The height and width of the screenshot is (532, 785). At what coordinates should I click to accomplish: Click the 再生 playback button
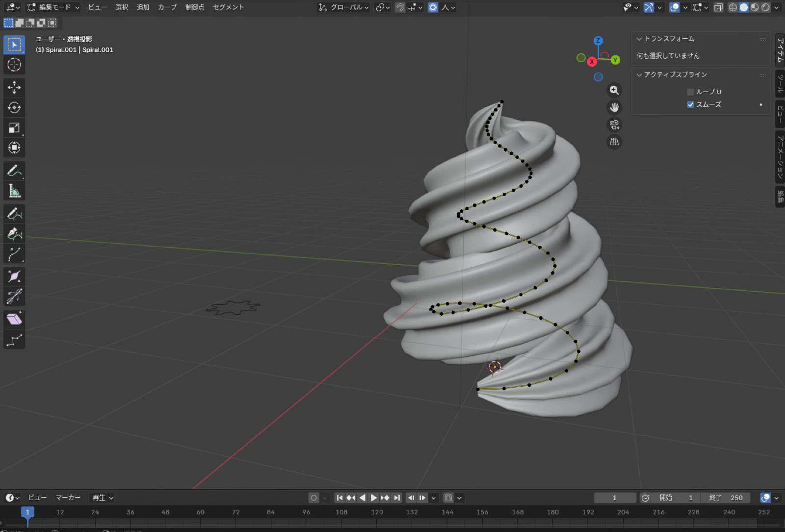(103, 498)
